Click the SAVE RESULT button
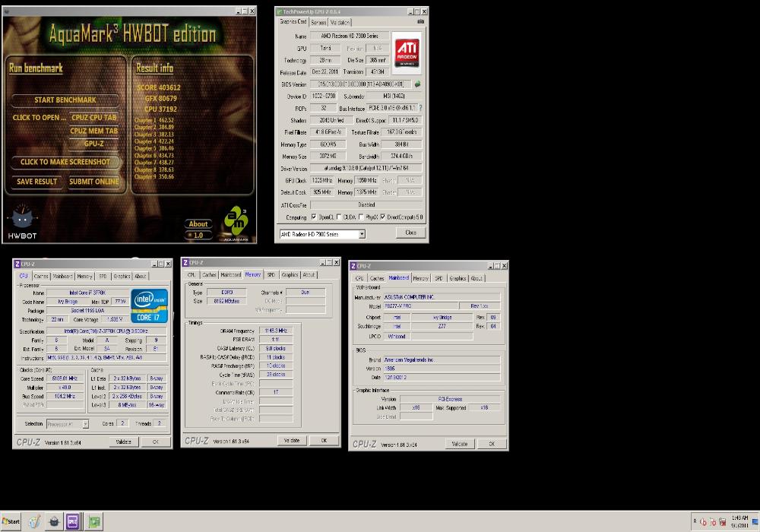 36,182
